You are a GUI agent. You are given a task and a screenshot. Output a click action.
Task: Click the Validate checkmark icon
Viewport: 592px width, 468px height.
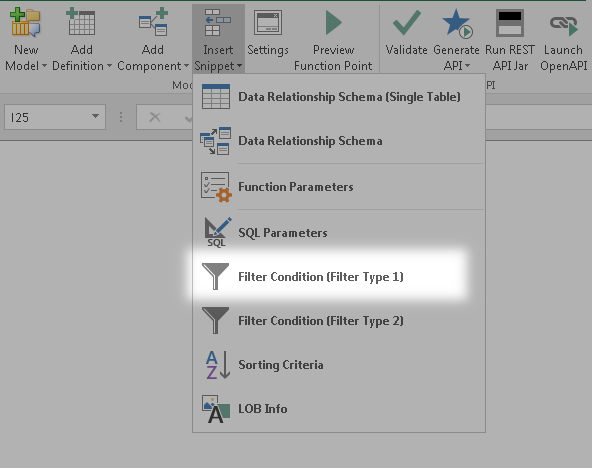point(407,23)
